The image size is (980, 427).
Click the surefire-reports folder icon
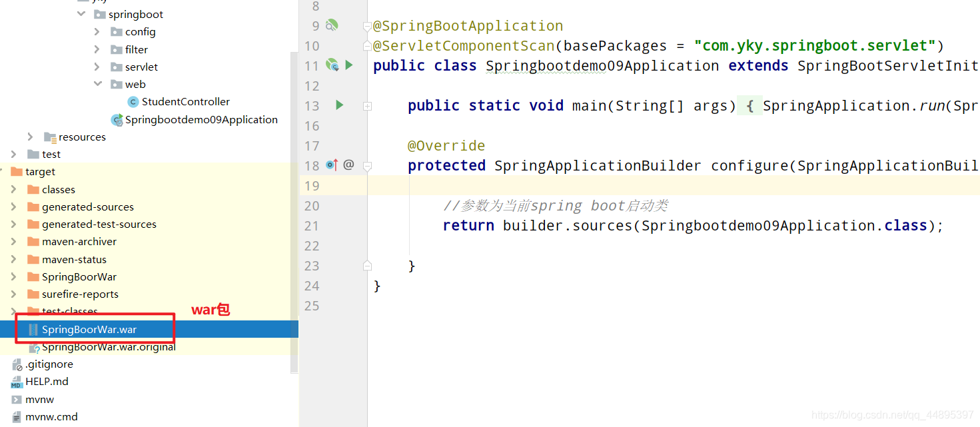[33, 294]
